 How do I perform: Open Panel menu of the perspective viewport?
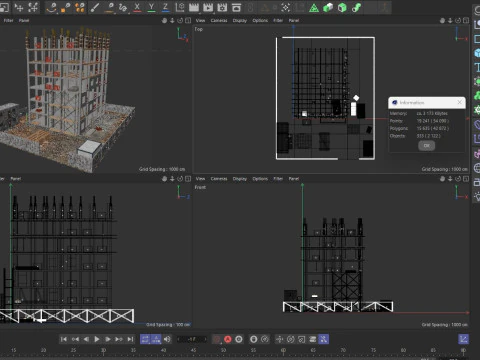pos(24,20)
